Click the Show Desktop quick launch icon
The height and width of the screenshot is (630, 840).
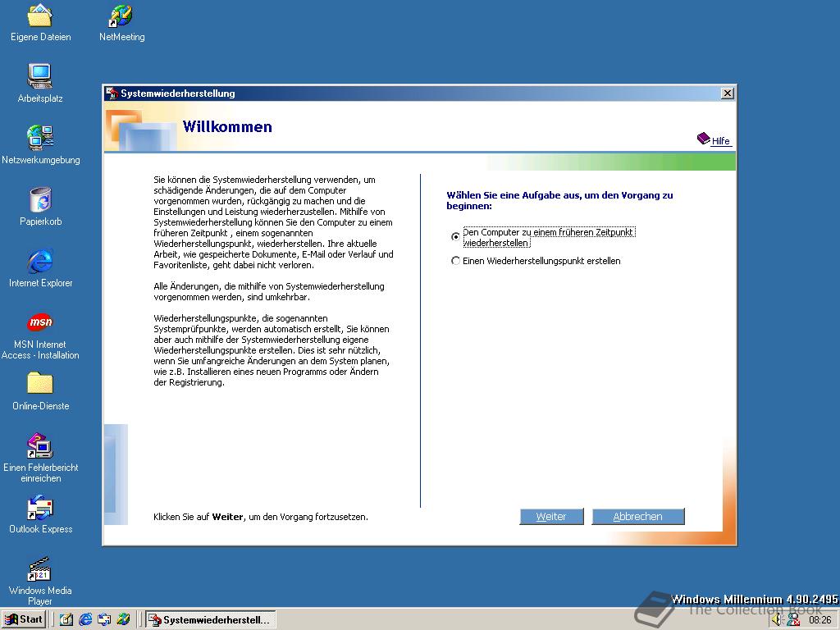pos(66,620)
